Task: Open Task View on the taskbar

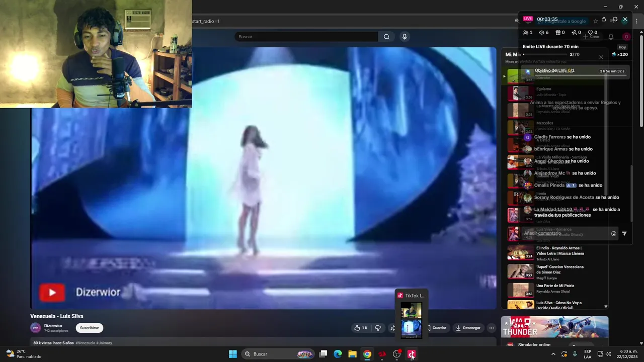Action: [x=324, y=354]
